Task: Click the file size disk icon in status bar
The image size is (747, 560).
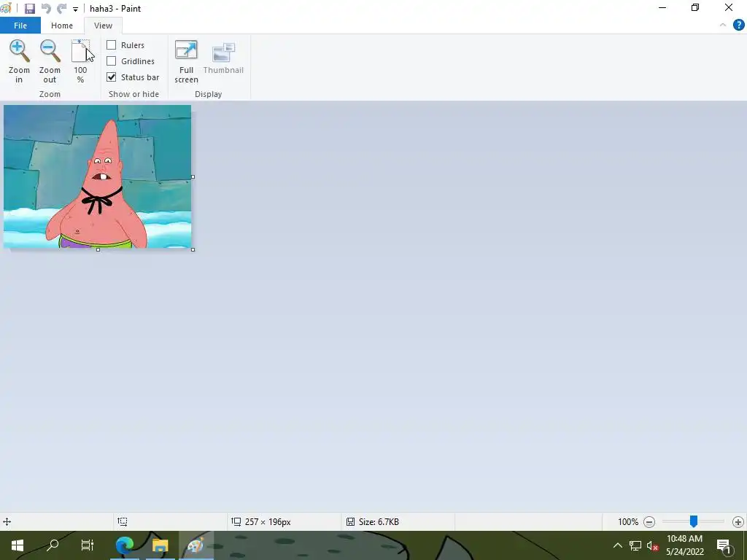Action: pos(350,522)
